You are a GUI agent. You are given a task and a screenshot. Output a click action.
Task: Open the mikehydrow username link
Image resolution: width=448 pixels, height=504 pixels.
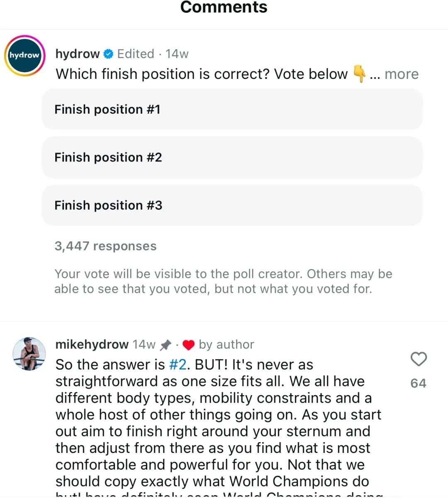pos(92,345)
